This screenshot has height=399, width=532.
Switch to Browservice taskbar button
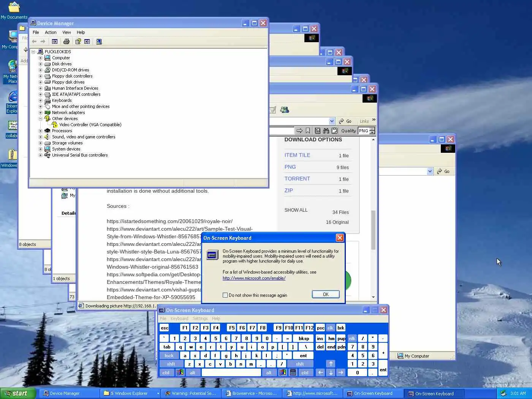[x=252, y=393]
